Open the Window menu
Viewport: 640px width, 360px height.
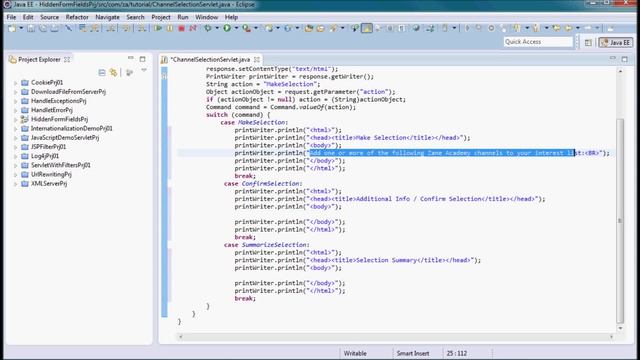tap(207, 17)
